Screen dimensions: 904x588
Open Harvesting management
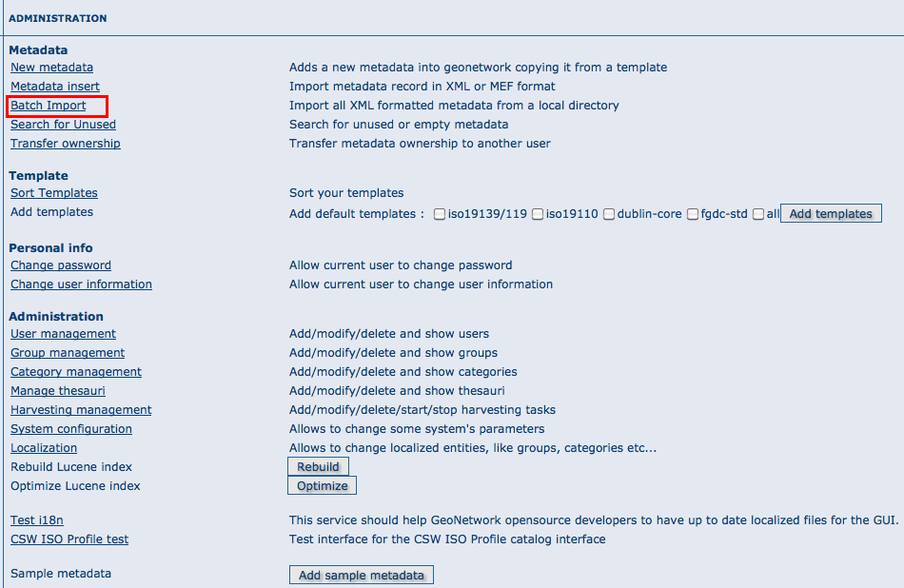(80, 409)
